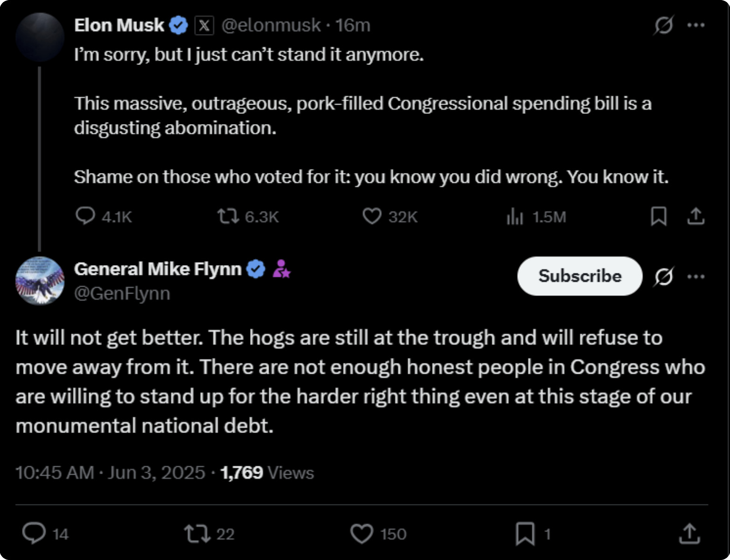Share General Mike Flynn's post
This screenshot has width=730, height=560.
click(689, 533)
